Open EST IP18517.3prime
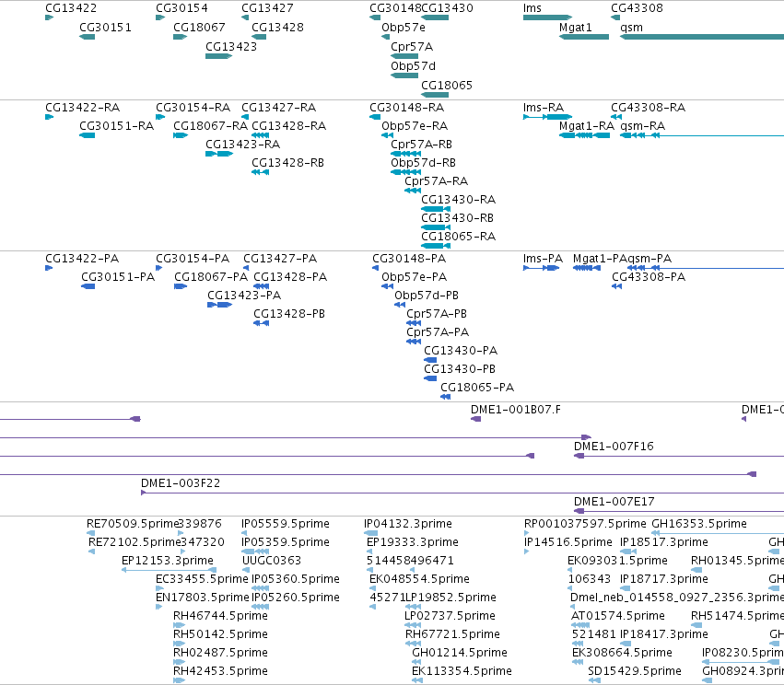Image resolution: width=784 pixels, height=685 pixels. 664,542
